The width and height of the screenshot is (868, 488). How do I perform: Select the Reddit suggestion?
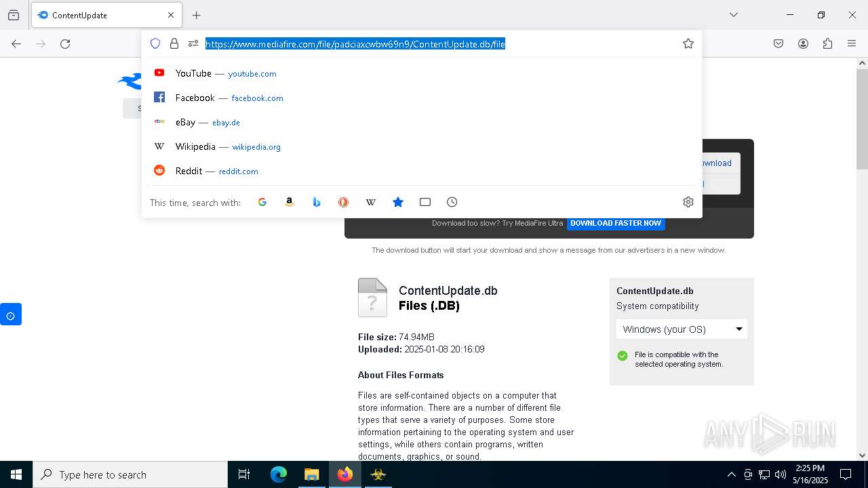click(x=422, y=171)
